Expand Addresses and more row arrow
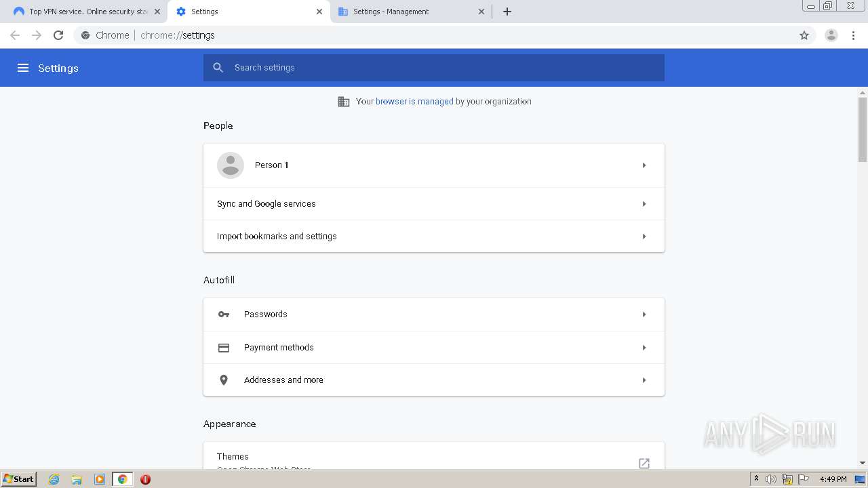 (644, 380)
